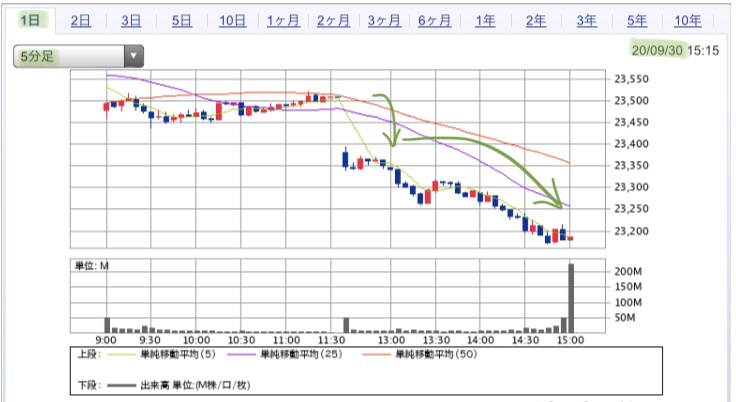Image resolution: width=736 pixels, height=402 pixels.
Task: Open the 2年 chart range
Action: click(536, 21)
